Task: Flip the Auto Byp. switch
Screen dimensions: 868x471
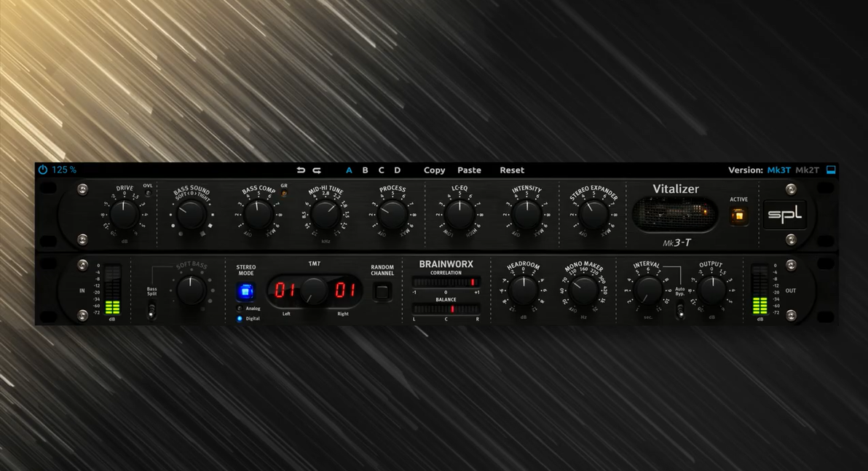Action: click(680, 312)
